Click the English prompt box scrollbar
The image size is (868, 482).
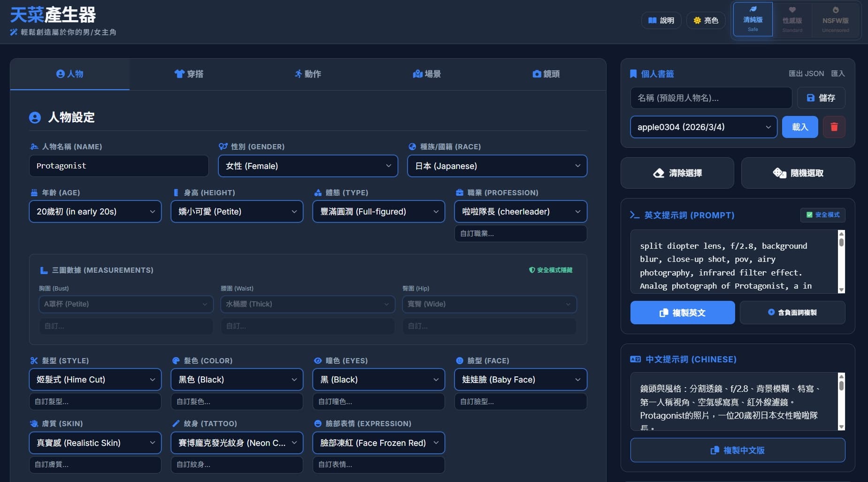tap(841, 262)
